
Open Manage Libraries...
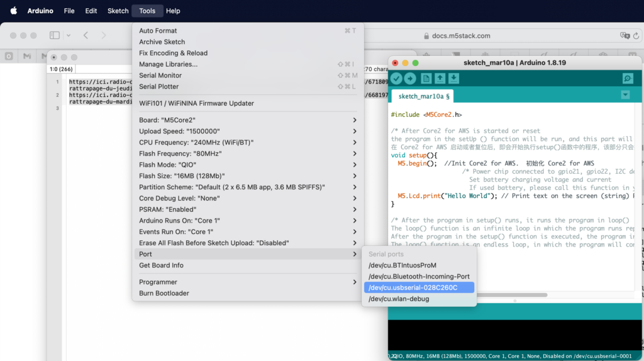pyautogui.click(x=248, y=64)
